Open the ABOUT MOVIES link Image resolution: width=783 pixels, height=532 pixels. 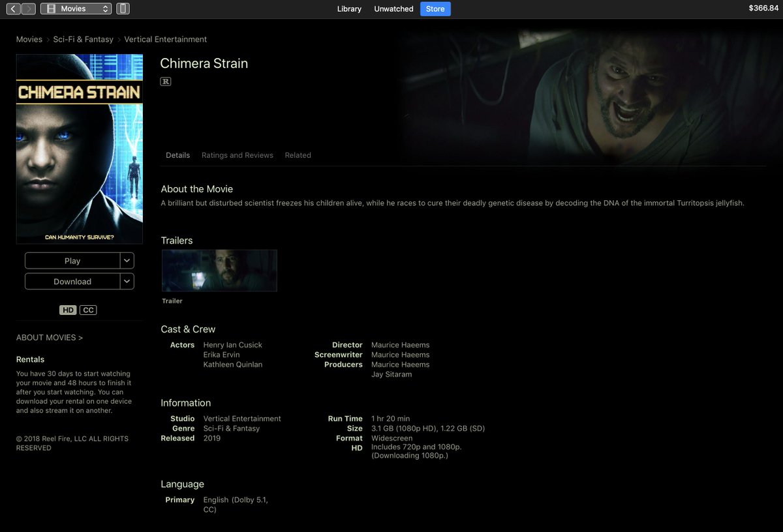50,337
